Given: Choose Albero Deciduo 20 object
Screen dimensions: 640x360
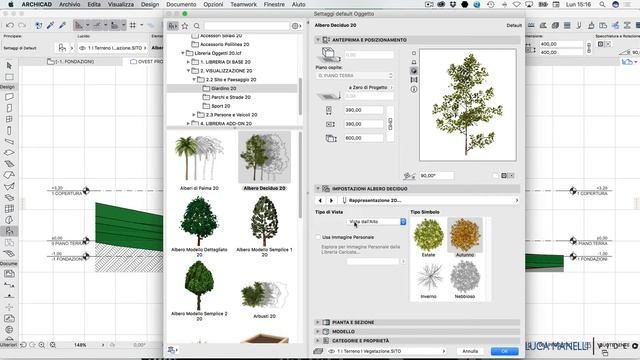Looking at the screenshot, I should (264, 162).
